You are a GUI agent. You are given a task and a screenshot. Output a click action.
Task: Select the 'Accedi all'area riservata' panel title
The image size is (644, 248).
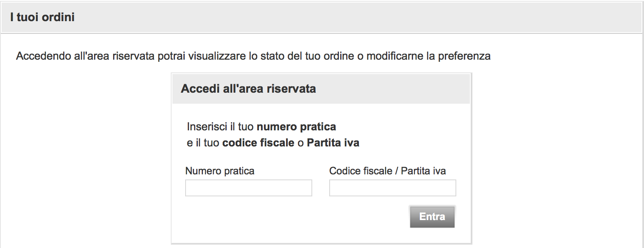[249, 88]
